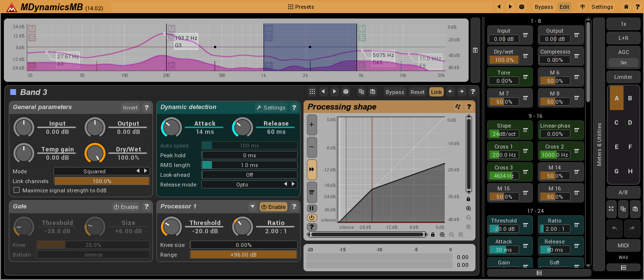Click the home icon in the top bar
This screenshot has width=644, height=280.
pyautogui.click(x=626, y=7)
